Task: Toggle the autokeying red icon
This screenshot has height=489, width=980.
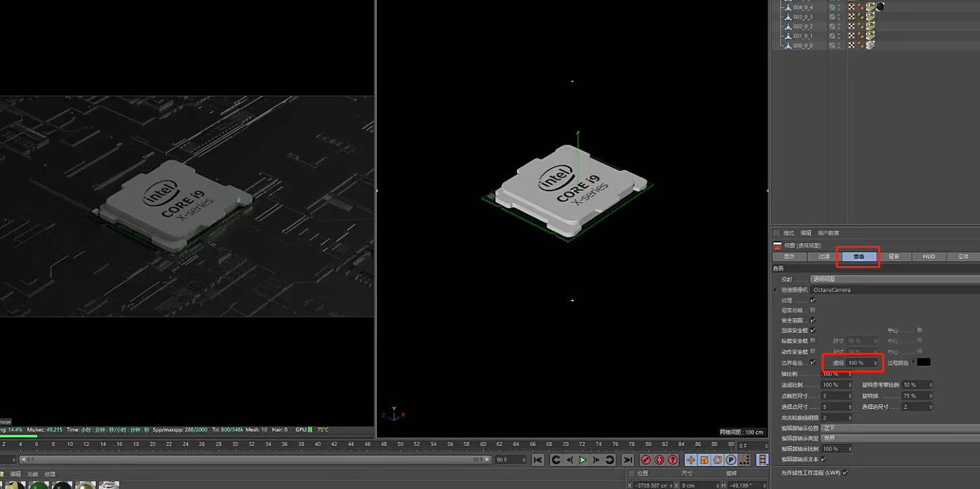Action: point(659,460)
